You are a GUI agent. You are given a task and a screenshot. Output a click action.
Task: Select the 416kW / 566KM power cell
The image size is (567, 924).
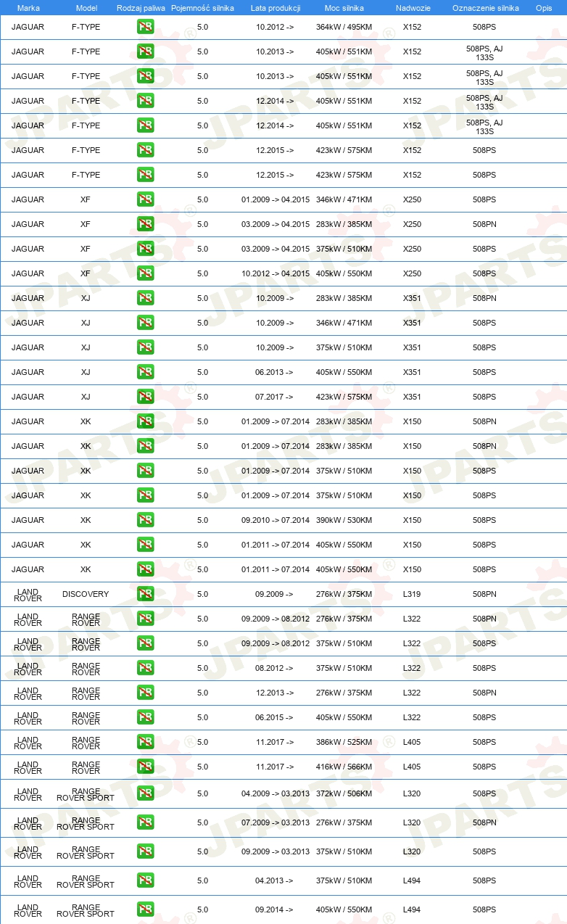(344, 767)
